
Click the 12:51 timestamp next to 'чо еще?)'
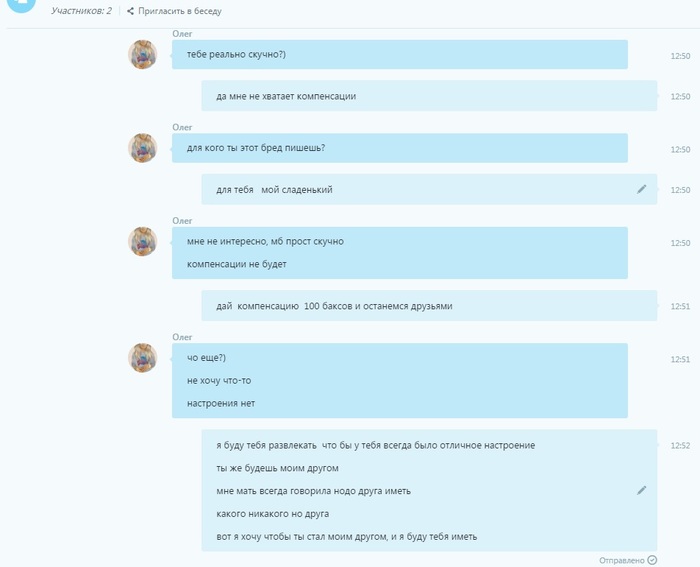pyautogui.click(x=680, y=359)
